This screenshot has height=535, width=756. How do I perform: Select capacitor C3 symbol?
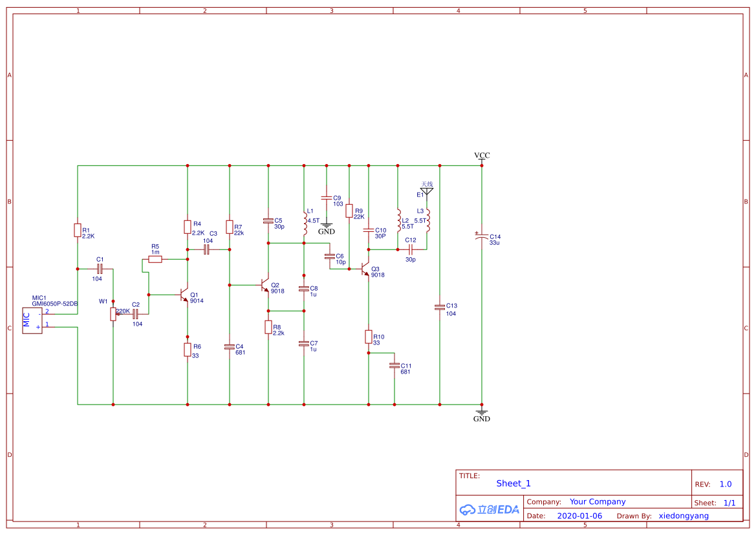coord(207,249)
